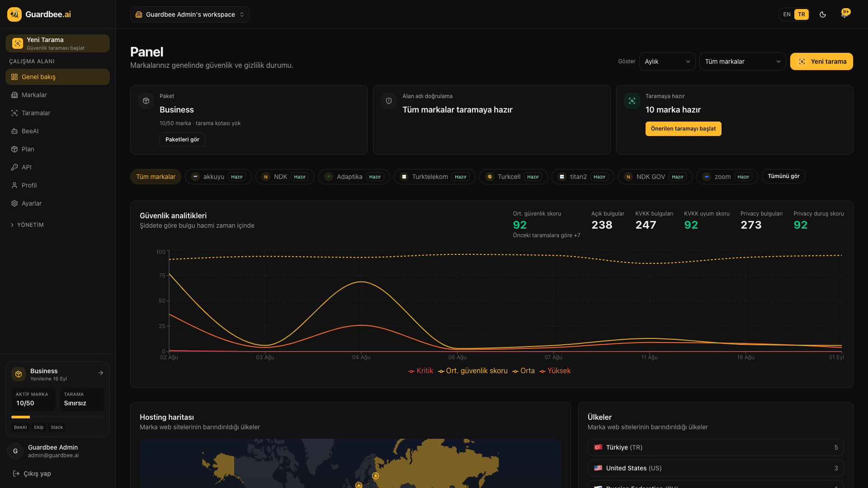Click the Guardbee.ai bee logo icon
The height and width of the screenshot is (488, 868).
14,14
